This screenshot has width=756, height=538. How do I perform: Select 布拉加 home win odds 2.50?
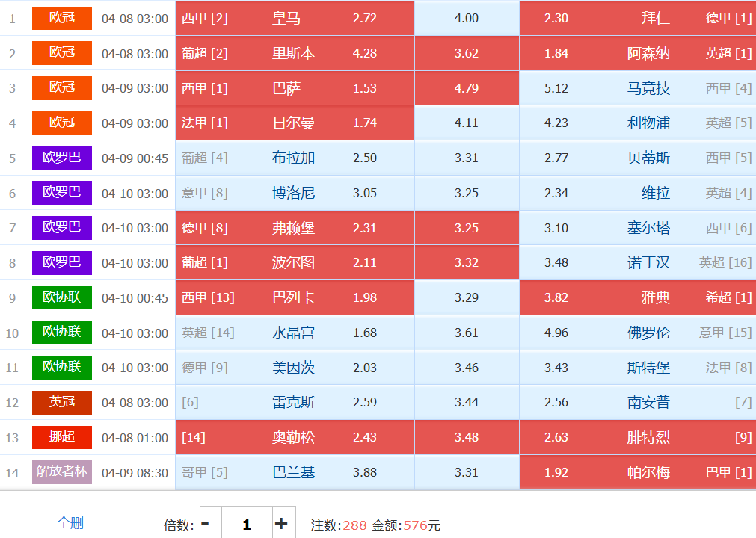tap(295, 158)
